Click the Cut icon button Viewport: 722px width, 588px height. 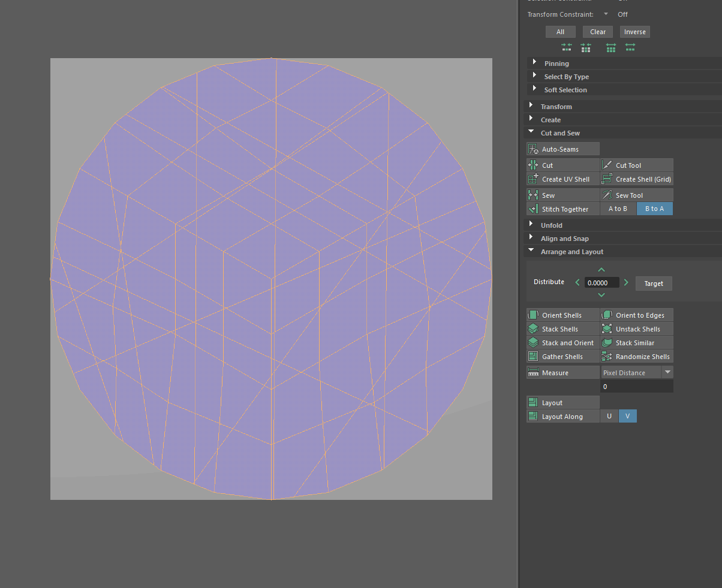click(563, 165)
